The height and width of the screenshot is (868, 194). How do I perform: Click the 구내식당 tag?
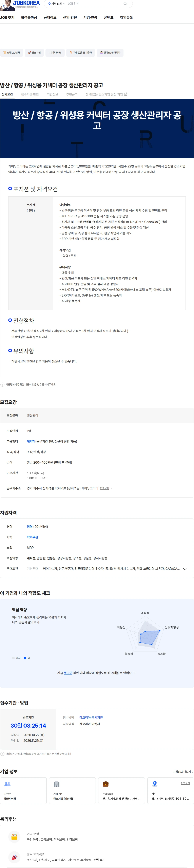[55, 53]
